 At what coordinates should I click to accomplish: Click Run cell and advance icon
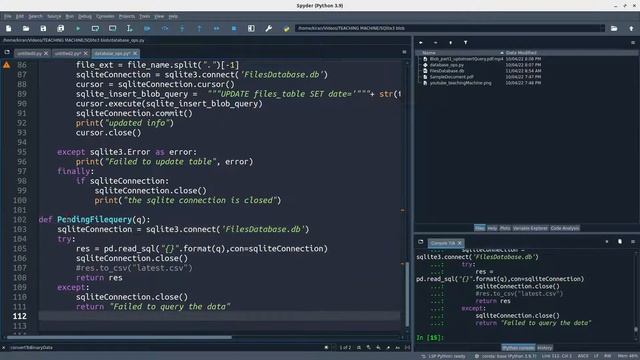(x=112, y=28)
